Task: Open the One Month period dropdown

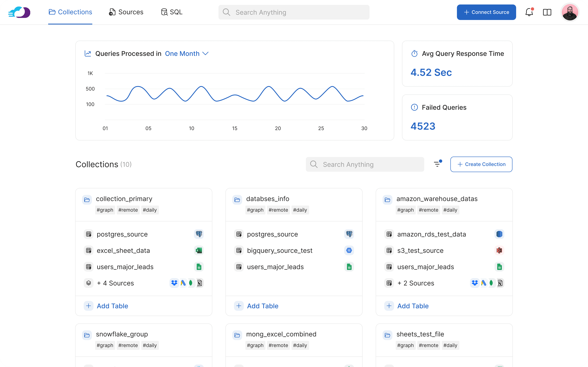Action: tap(187, 53)
